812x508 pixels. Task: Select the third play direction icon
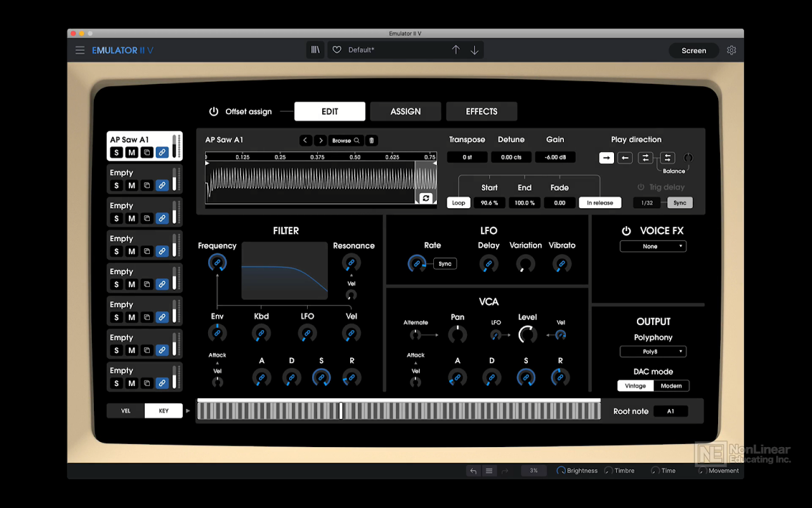pyautogui.click(x=645, y=157)
